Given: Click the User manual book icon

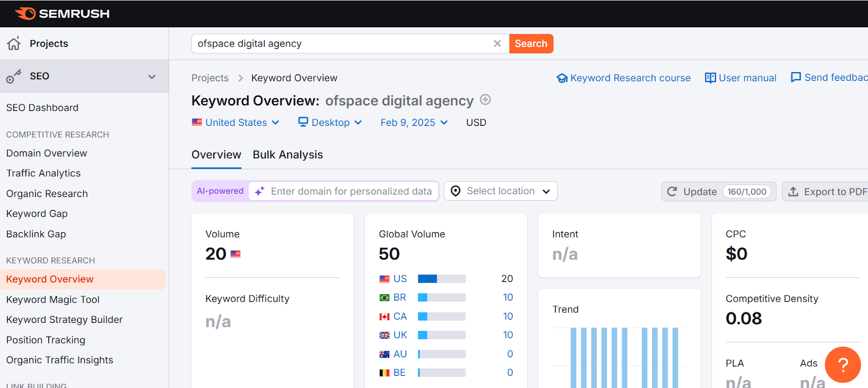Looking at the screenshot, I should tap(710, 78).
